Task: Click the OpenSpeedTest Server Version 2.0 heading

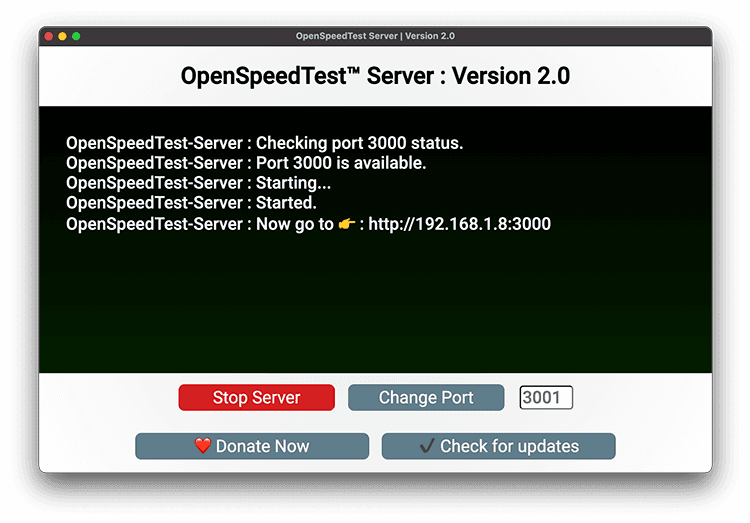Action: coord(375,76)
